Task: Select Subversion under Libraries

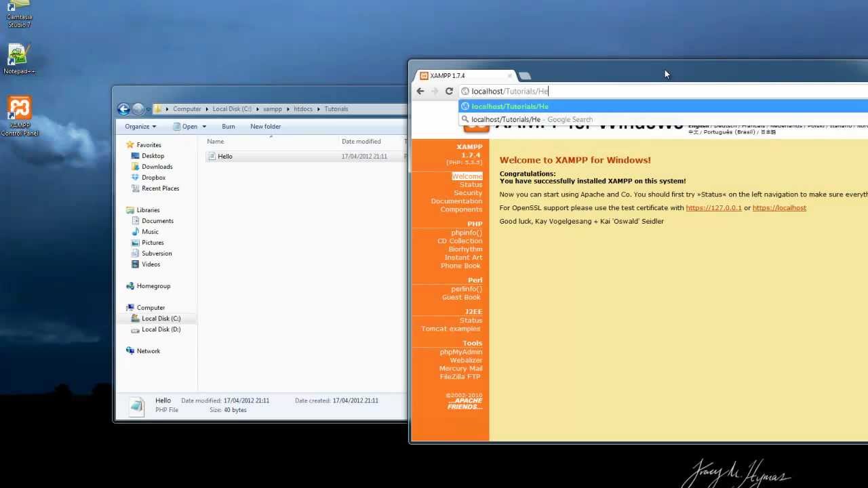Action: pos(157,253)
